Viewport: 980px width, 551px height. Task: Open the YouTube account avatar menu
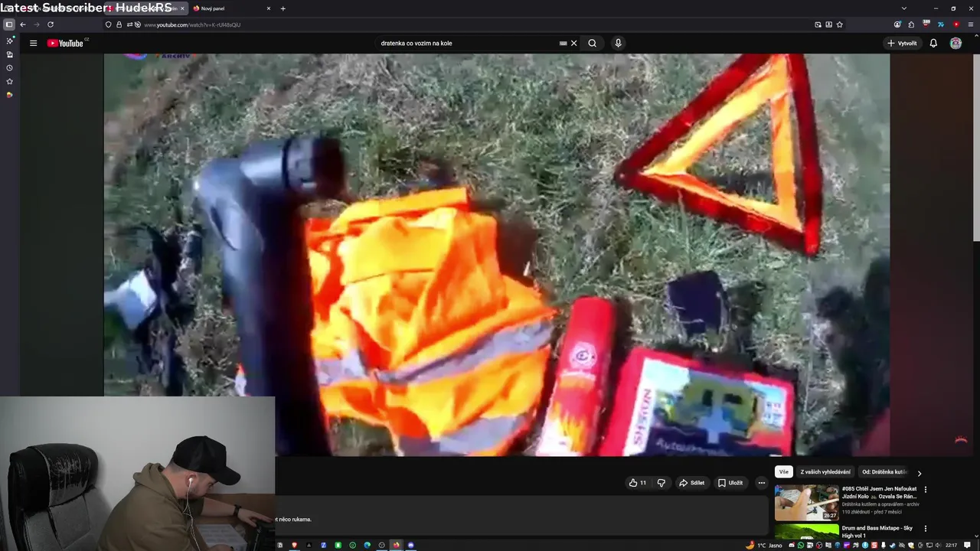click(x=955, y=43)
